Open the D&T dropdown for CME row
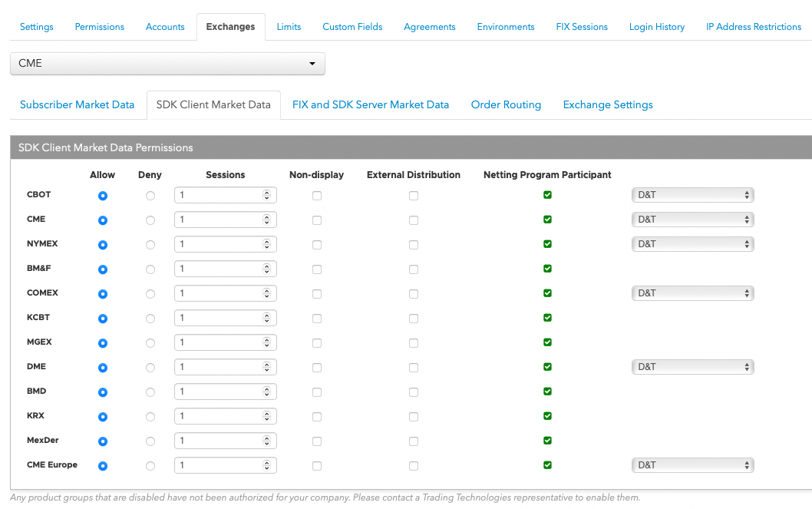The image size is (812, 509). 693,220
